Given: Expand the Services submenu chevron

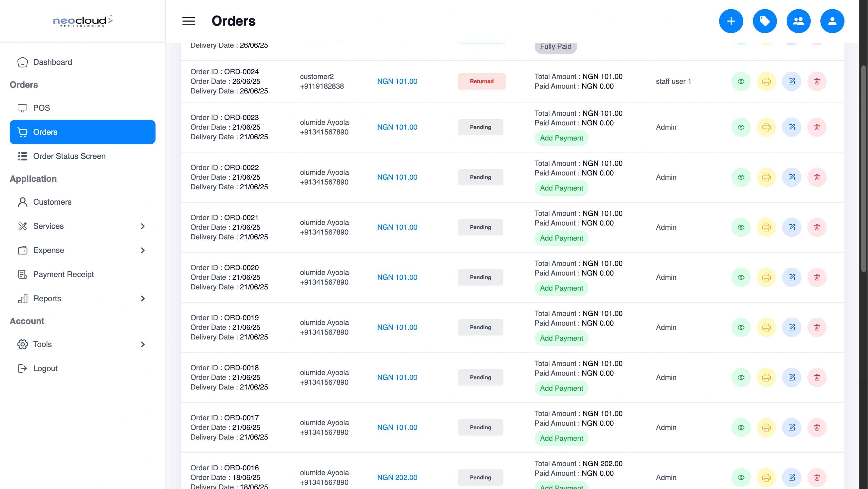Looking at the screenshot, I should (143, 226).
